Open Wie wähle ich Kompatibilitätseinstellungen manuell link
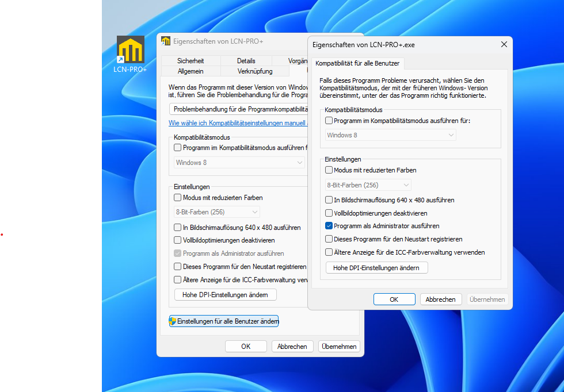The image size is (564, 392). (238, 123)
